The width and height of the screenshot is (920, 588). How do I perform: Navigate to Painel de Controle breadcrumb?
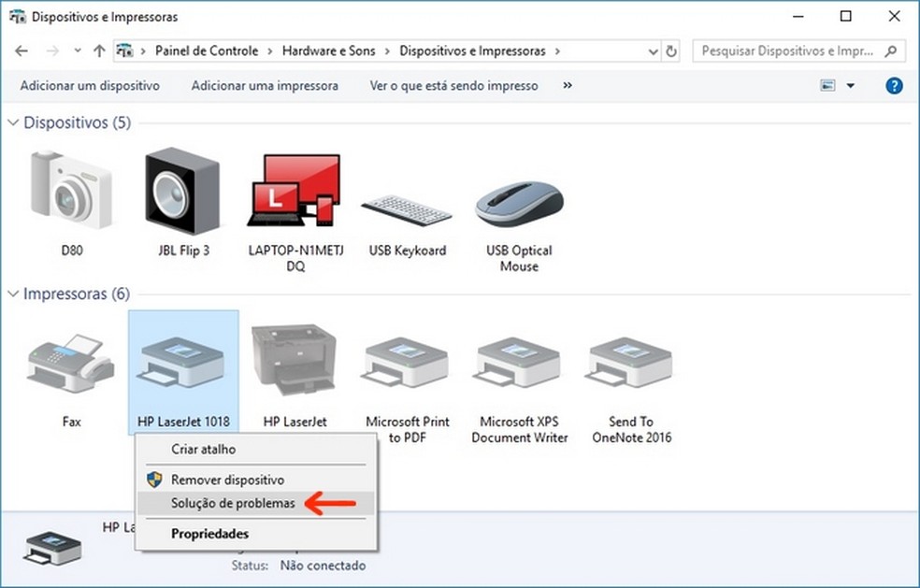coord(208,51)
